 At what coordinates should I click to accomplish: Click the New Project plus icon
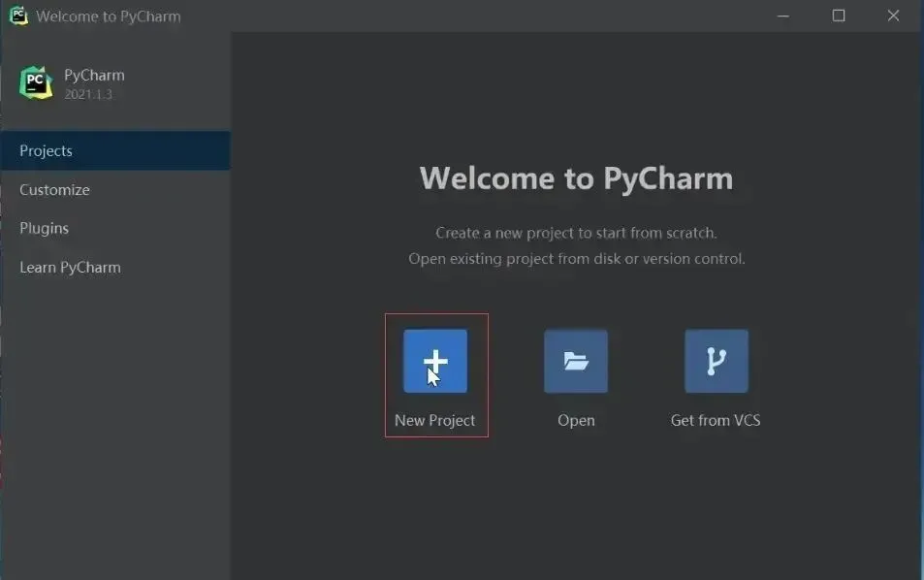click(435, 361)
